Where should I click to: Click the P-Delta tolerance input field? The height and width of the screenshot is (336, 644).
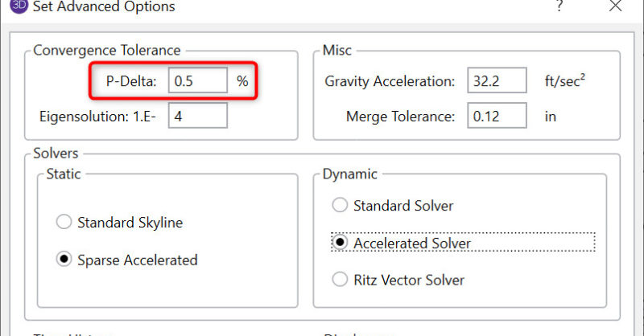(197, 81)
